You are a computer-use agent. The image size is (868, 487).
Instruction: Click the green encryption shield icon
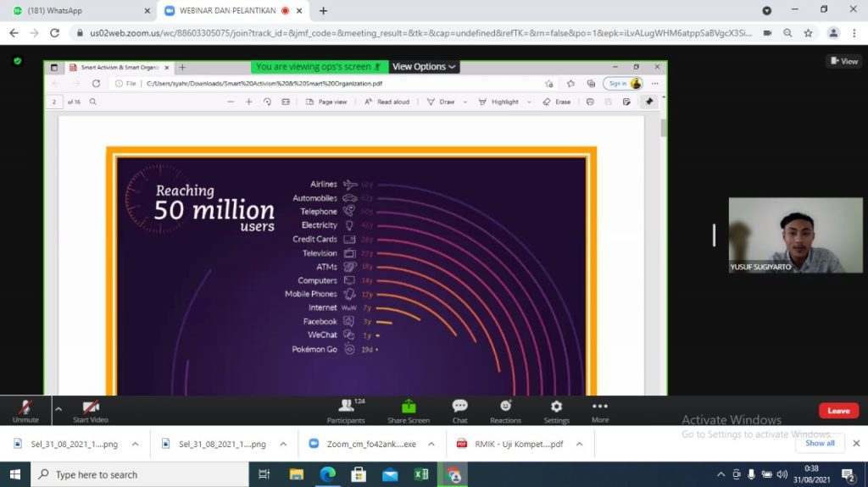[18, 61]
